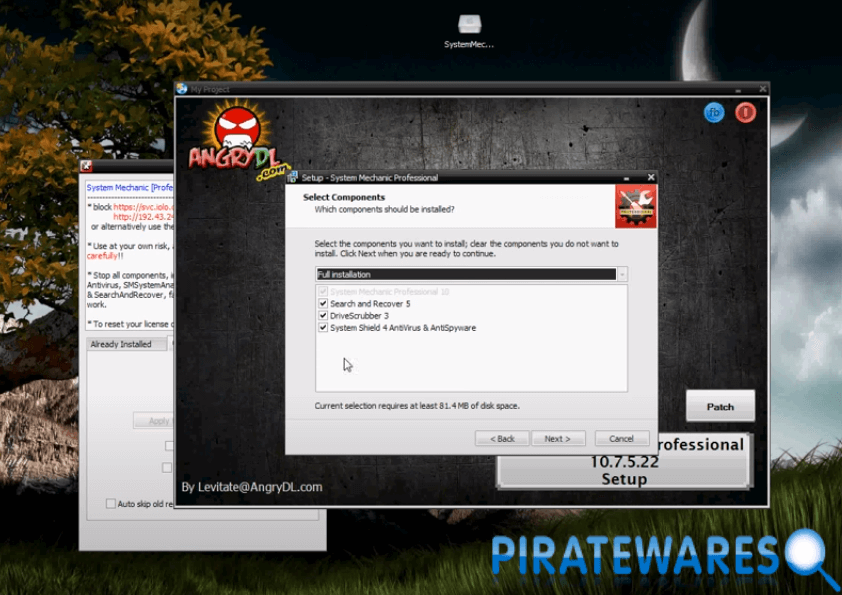Cancel the System Mechanic setup
Screen dimensions: 842x595
click(x=621, y=439)
